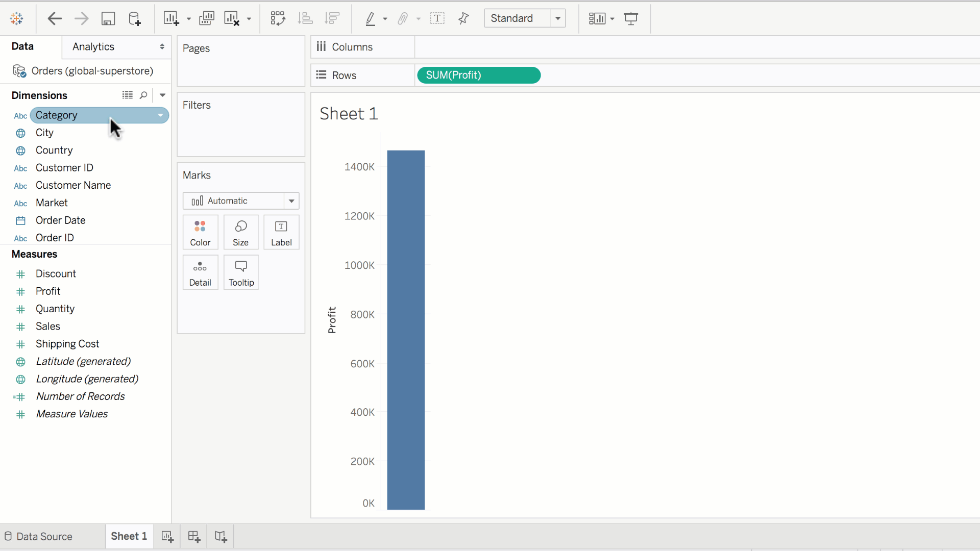
Task: Toggle the Show Me cards icon
Action: [x=597, y=19]
